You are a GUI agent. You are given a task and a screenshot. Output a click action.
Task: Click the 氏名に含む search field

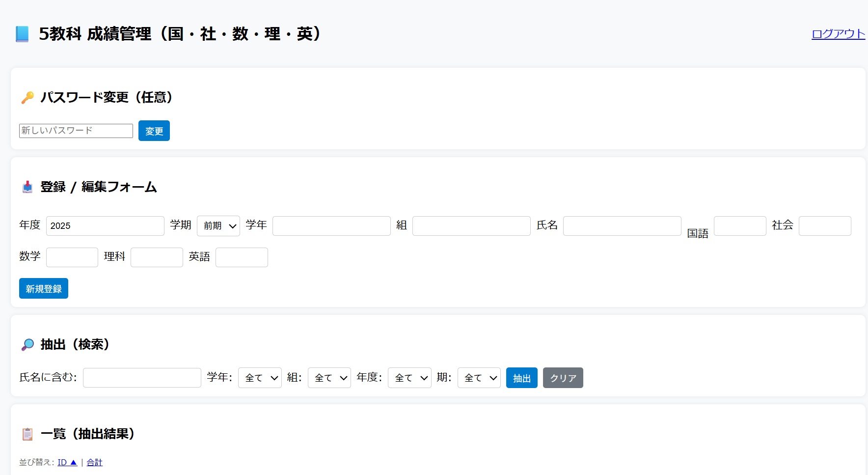click(x=142, y=378)
